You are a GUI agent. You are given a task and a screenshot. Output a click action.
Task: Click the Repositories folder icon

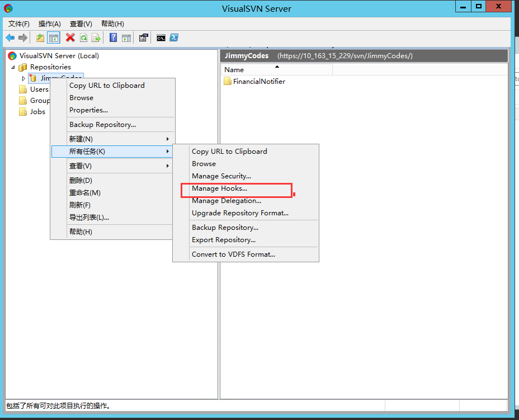click(x=22, y=67)
